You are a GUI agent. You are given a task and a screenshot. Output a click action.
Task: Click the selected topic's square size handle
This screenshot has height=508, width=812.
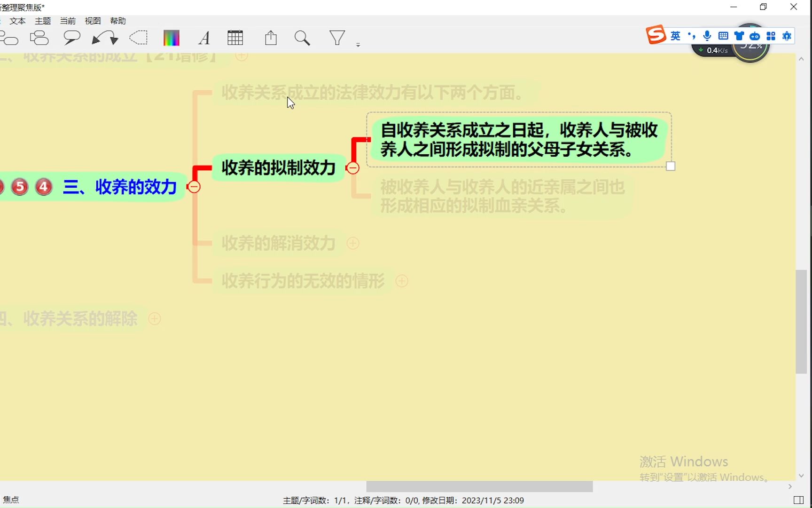point(671,166)
